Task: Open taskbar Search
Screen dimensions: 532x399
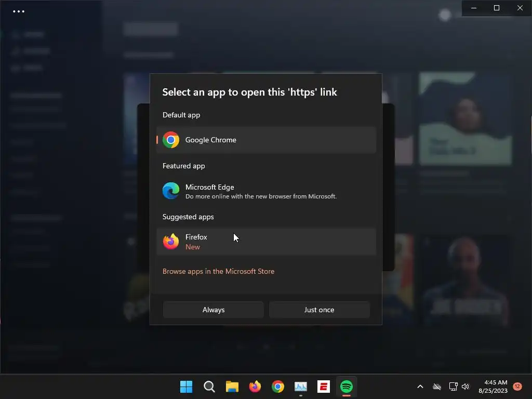Action: [x=209, y=387]
